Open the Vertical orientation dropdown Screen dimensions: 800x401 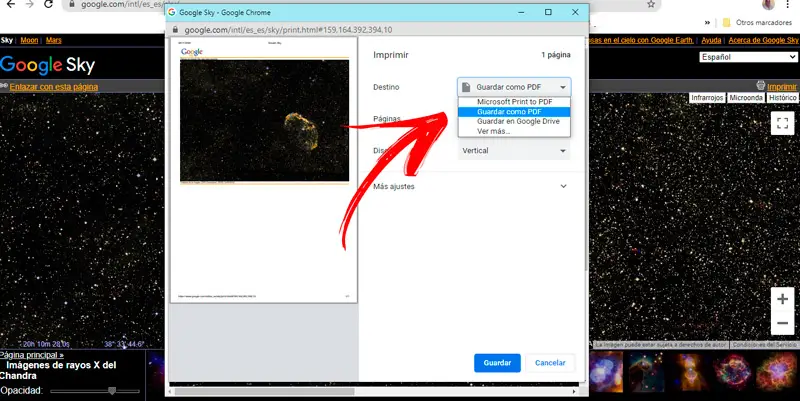[x=514, y=151]
